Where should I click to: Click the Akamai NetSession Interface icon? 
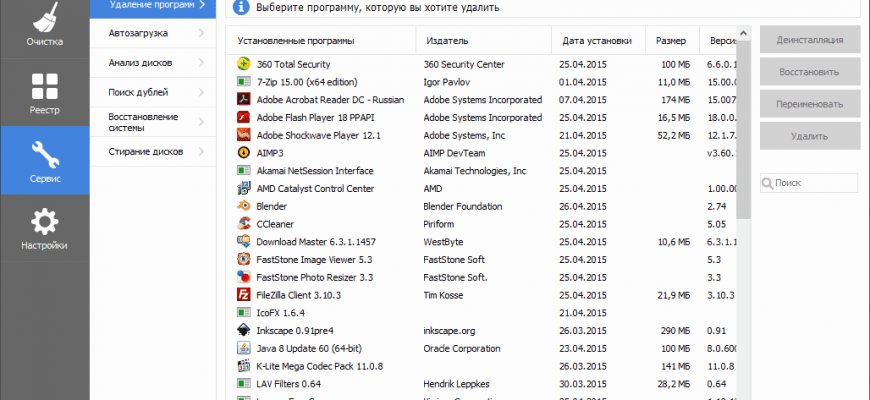[x=243, y=171]
